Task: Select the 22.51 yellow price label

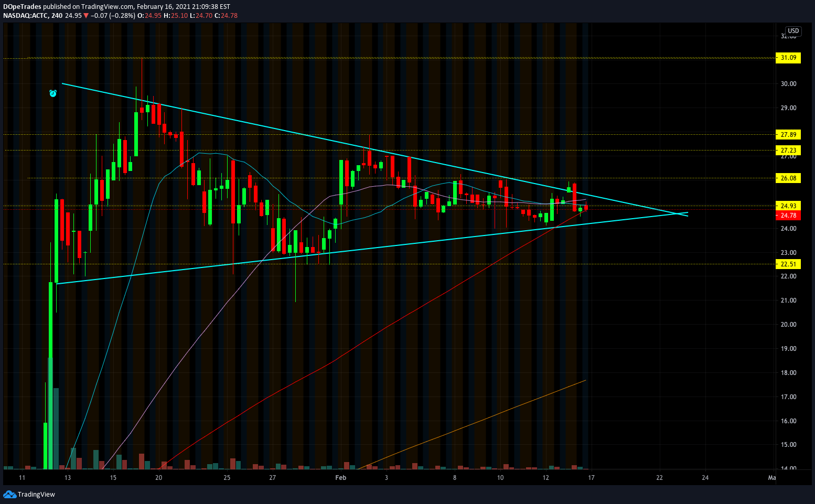Action: coord(788,264)
